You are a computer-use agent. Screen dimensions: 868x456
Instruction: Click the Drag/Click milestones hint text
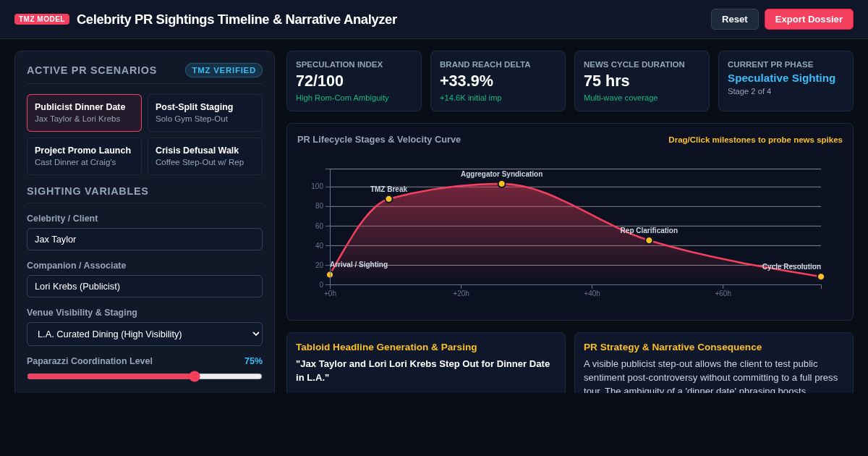coord(755,140)
